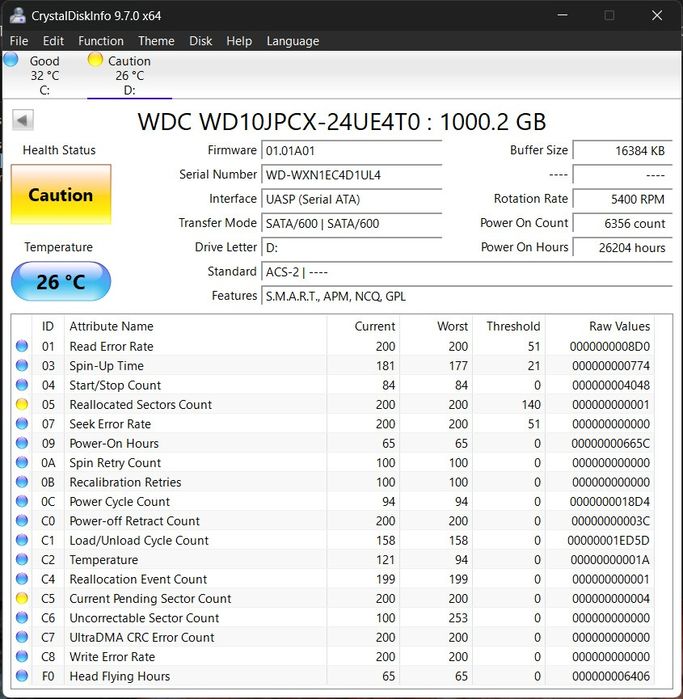Click yellow status icon beside Reallocated Sectors Count
Viewport: 683px width, 699px height.
(22, 405)
